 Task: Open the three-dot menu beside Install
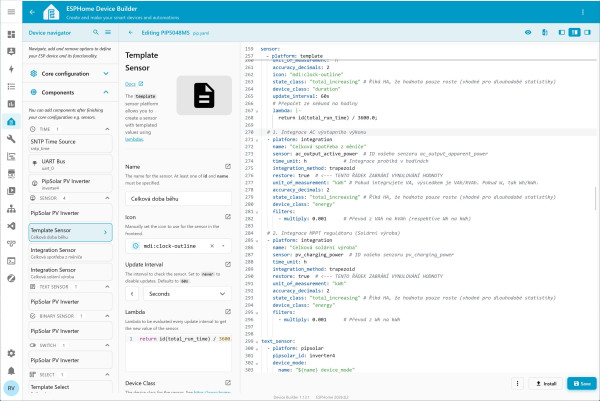coord(517,383)
